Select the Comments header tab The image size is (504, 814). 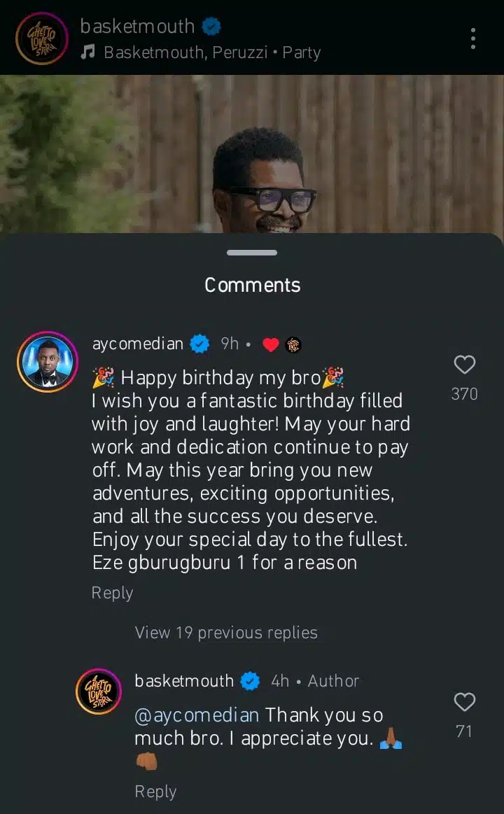[x=251, y=285]
